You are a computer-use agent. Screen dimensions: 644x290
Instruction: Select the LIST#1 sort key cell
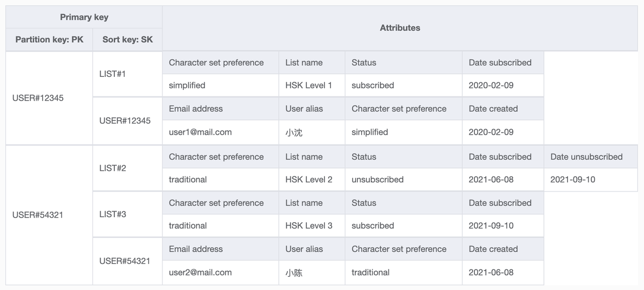[x=113, y=74]
